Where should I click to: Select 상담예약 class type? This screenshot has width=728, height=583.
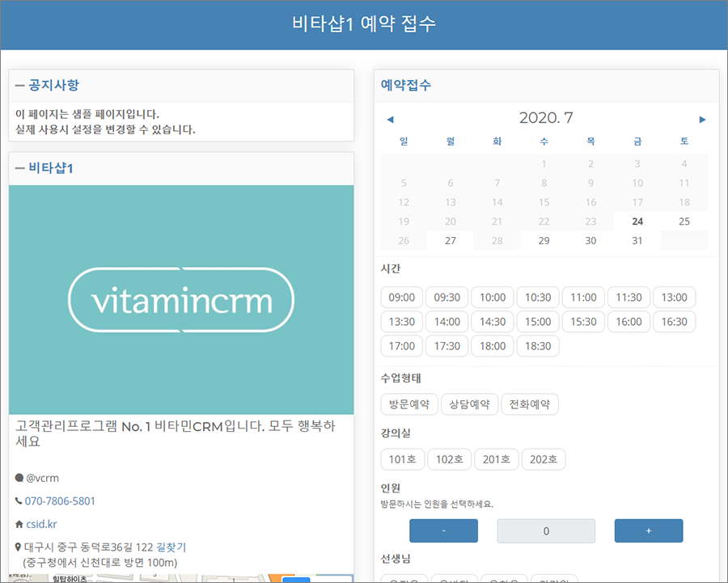(469, 404)
